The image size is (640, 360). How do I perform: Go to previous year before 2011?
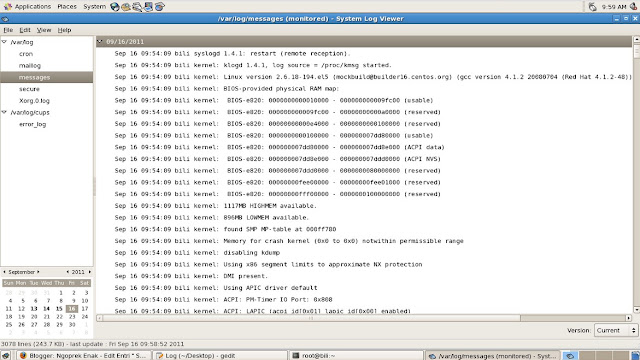(68, 271)
